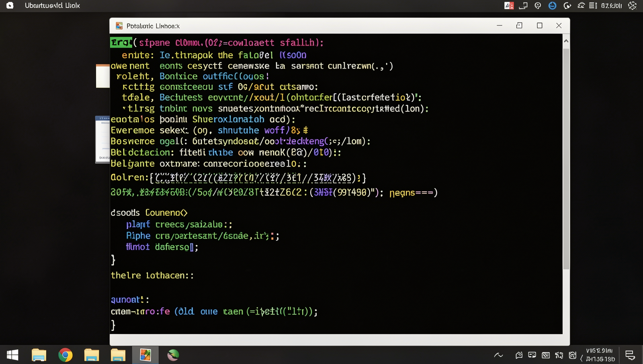The image size is (643, 364).
Task: Open the taskbar clock and date
Action: [x=600, y=355]
